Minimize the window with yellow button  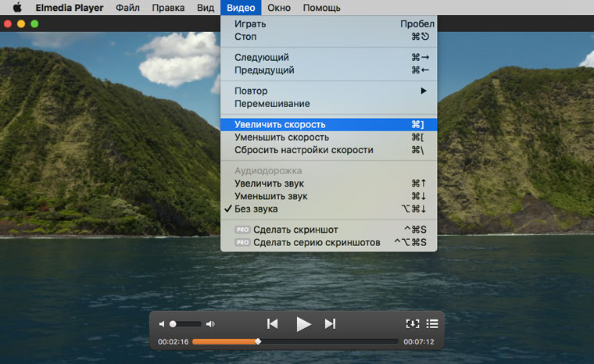21,24
